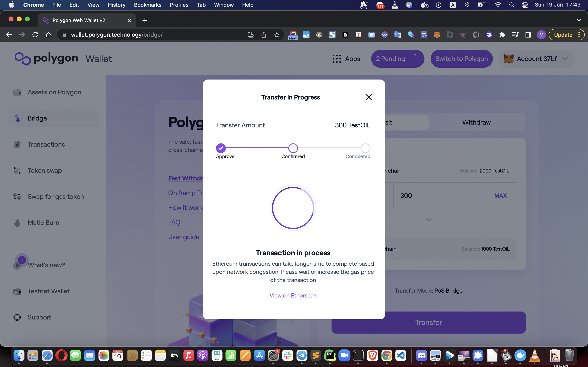Click the Matic Burn flame icon

(x=17, y=223)
